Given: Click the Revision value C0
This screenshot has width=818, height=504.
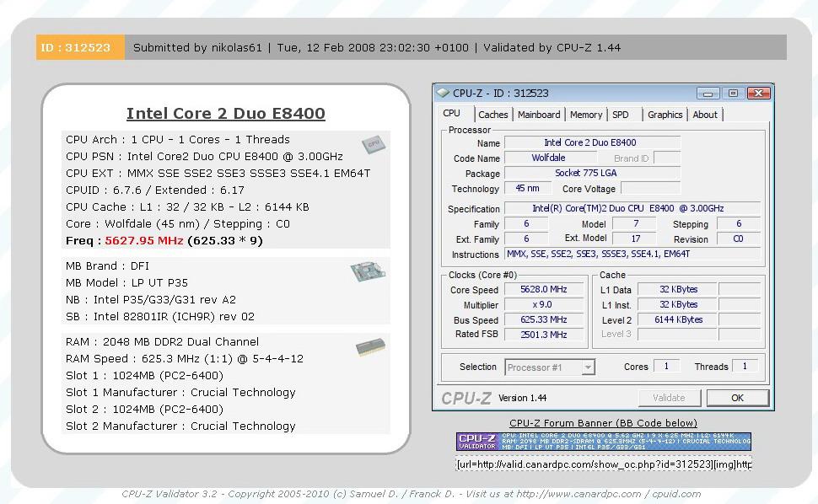Looking at the screenshot, I should coord(738,239).
